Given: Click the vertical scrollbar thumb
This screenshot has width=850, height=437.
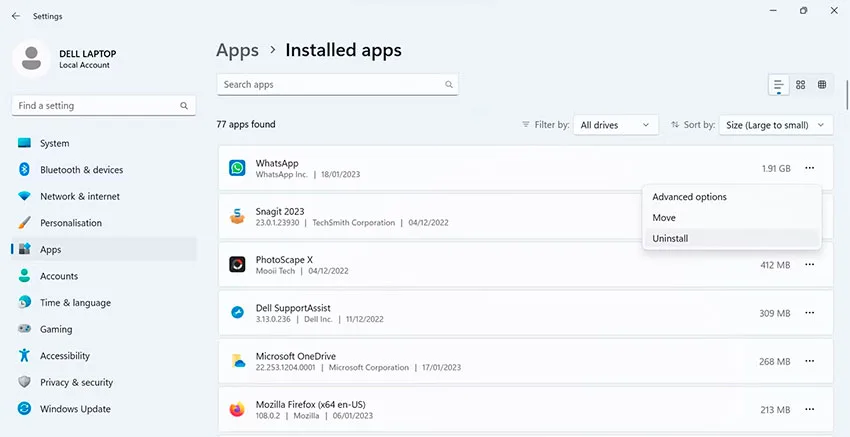Looking at the screenshot, I should 847,95.
